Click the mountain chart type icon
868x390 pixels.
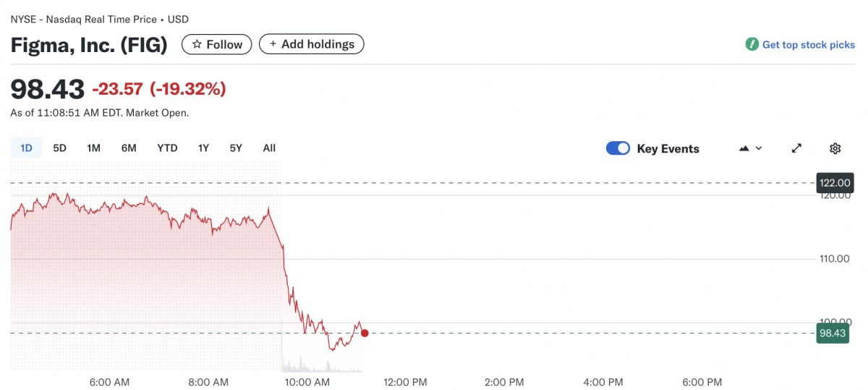click(x=744, y=148)
